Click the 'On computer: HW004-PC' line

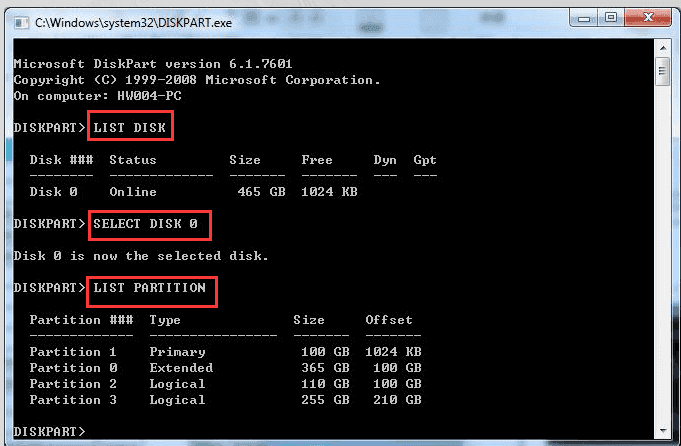coord(97,96)
